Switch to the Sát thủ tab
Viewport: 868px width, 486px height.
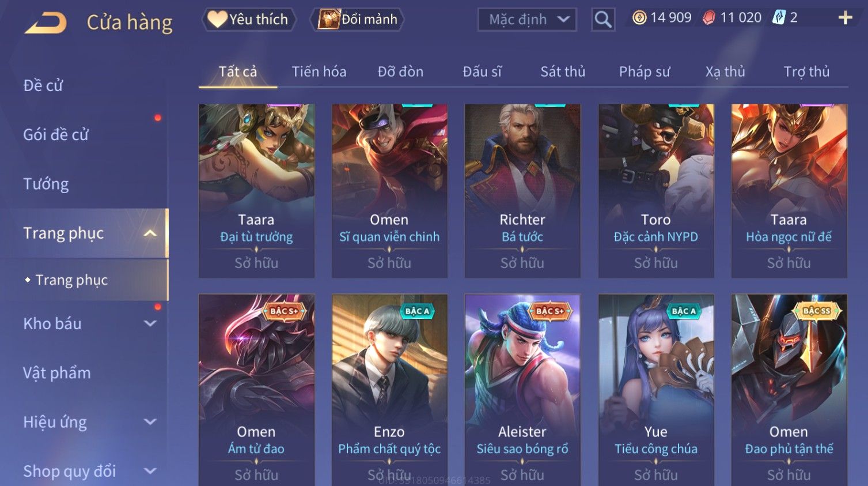click(563, 71)
